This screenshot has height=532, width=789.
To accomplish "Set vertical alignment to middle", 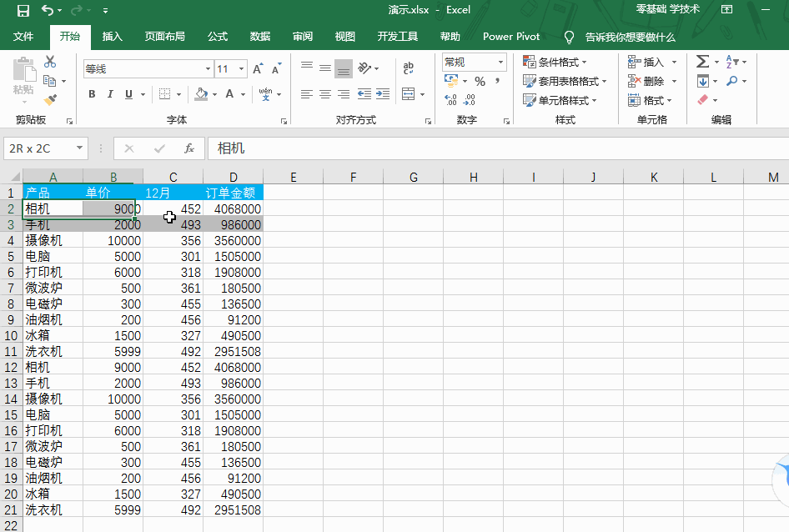I will click(325, 68).
